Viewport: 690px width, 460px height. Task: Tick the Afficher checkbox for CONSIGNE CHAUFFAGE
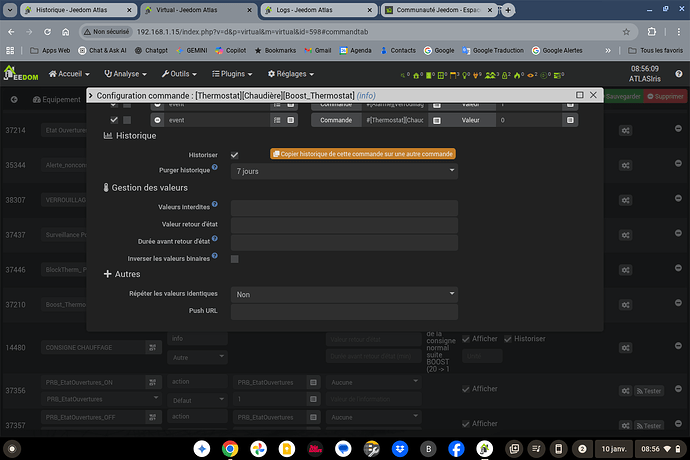(x=467, y=339)
